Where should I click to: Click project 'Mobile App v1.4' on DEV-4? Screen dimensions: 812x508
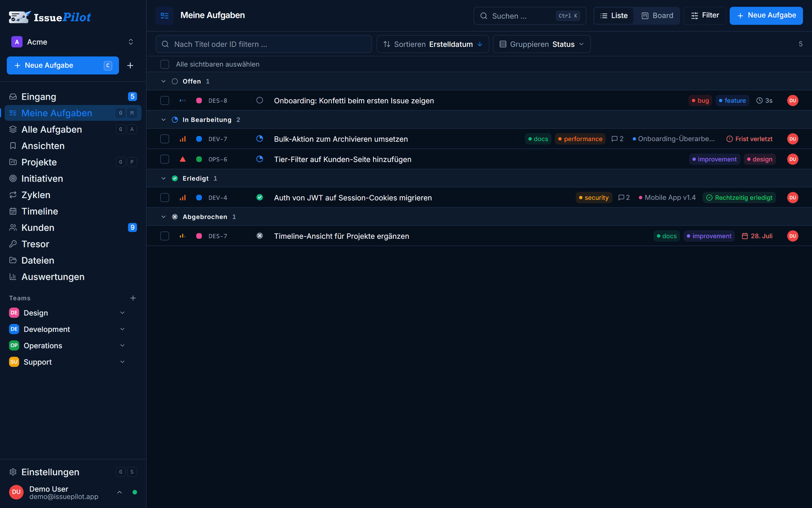click(667, 198)
